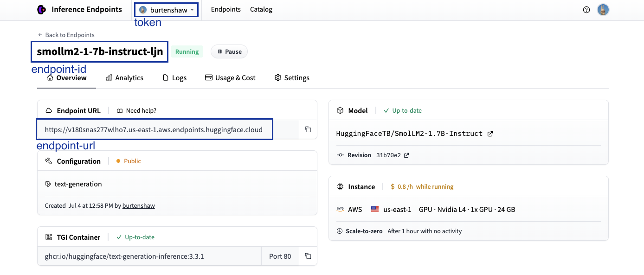This screenshot has width=644, height=275.
Task: Click the endpoint name smollm2-1-7b-instruct-ljn
Action: point(100,51)
